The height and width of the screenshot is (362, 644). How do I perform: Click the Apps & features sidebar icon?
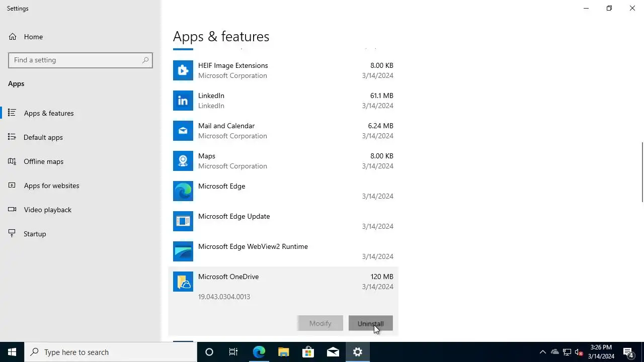(12, 113)
